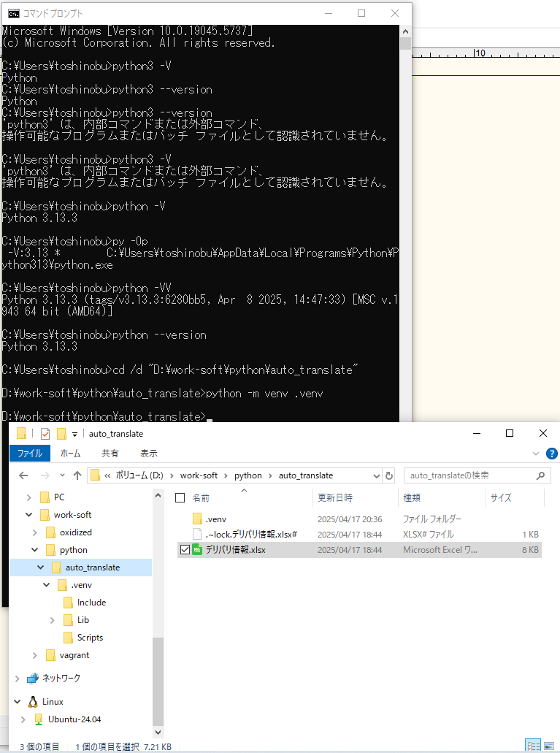This screenshot has width=560, height=753.
Task: Sort files by 種類 column
Action: (412, 498)
